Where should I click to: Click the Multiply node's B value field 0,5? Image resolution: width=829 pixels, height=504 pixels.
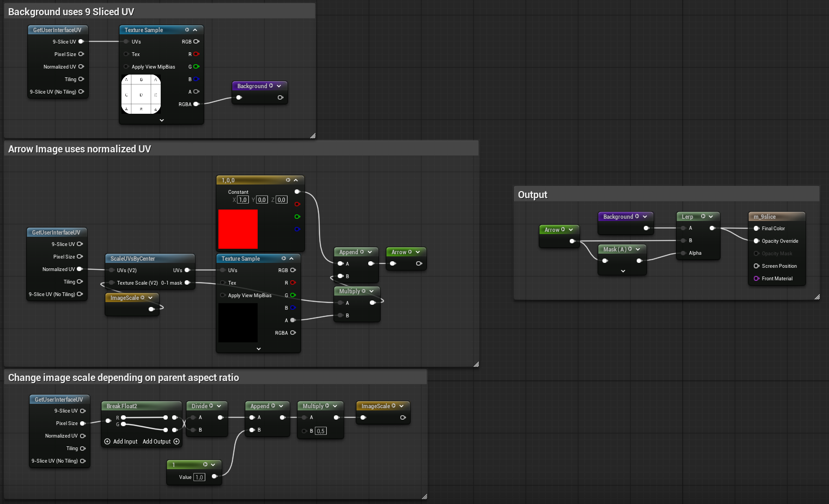(x=321, y=431)
